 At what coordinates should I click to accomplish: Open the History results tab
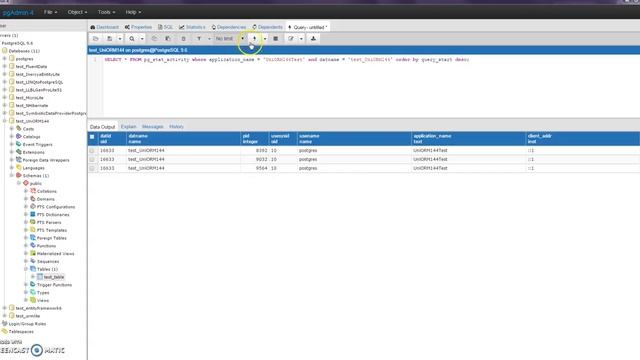tap(176, 127)
